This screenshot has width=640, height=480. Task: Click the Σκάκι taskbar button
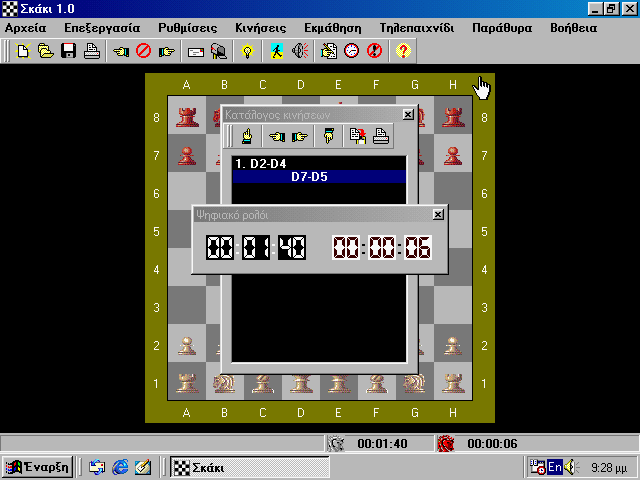tap(249, 467)
